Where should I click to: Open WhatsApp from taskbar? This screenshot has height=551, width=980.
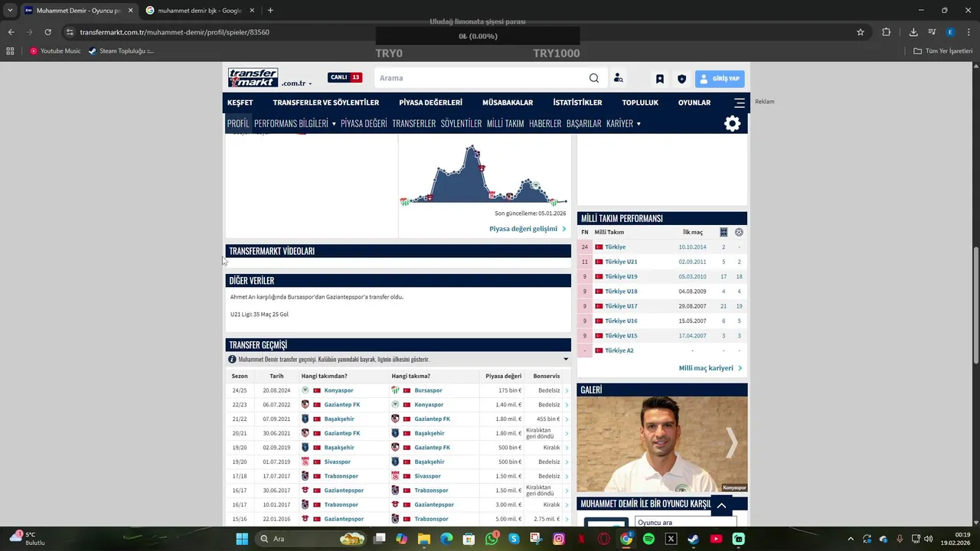coord(492,539)
